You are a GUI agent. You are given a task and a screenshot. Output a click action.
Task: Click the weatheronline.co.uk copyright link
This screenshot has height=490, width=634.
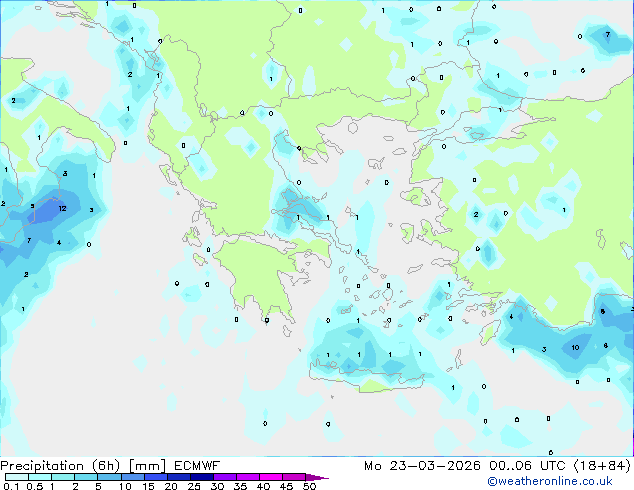tap(550, 481)
